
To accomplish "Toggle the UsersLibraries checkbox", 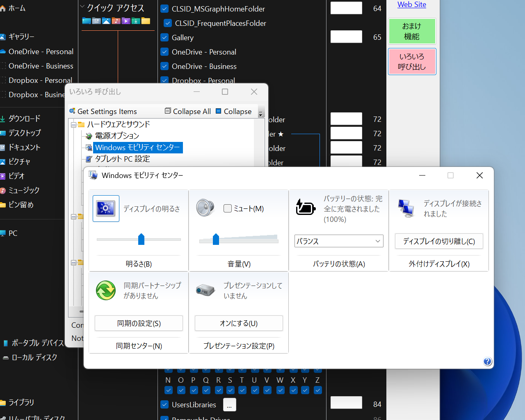I will tap(164, 404).
